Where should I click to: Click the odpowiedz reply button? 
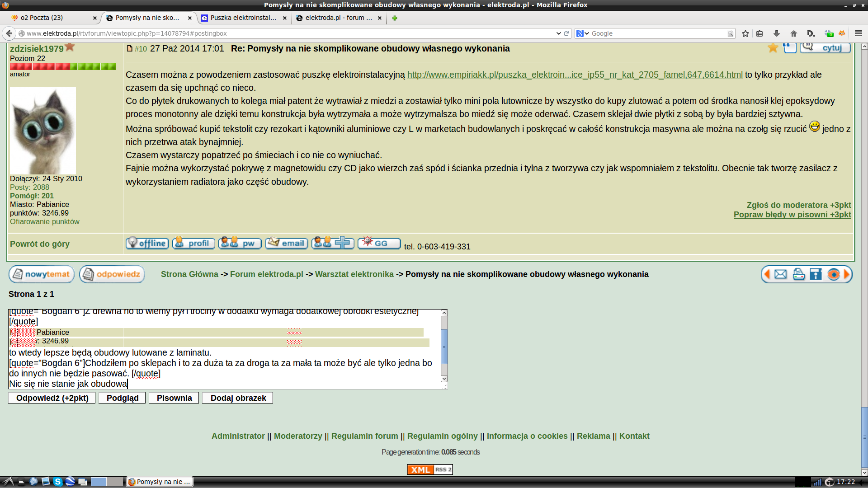pyautogui.click(x=112, y=274)
